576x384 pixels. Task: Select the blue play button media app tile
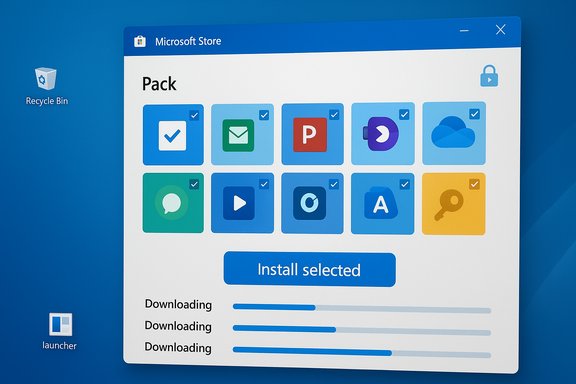tap(242, 203)
